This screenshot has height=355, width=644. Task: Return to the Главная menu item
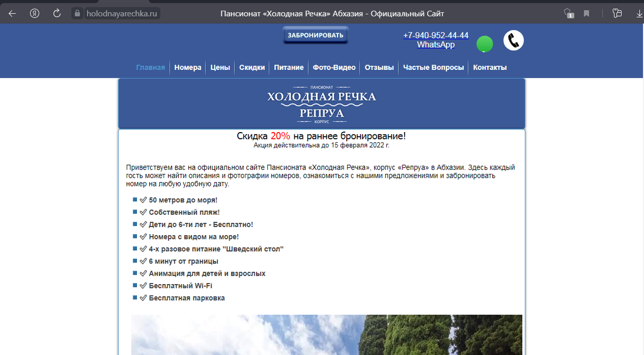point(150,67)
